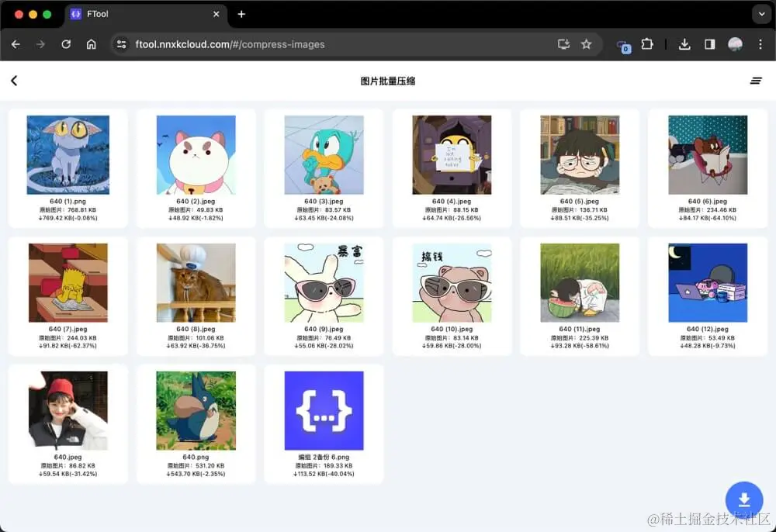The height and width of the screenshot is (532, 776).
Task: Click the browser forward arrow
Action: 40,44
